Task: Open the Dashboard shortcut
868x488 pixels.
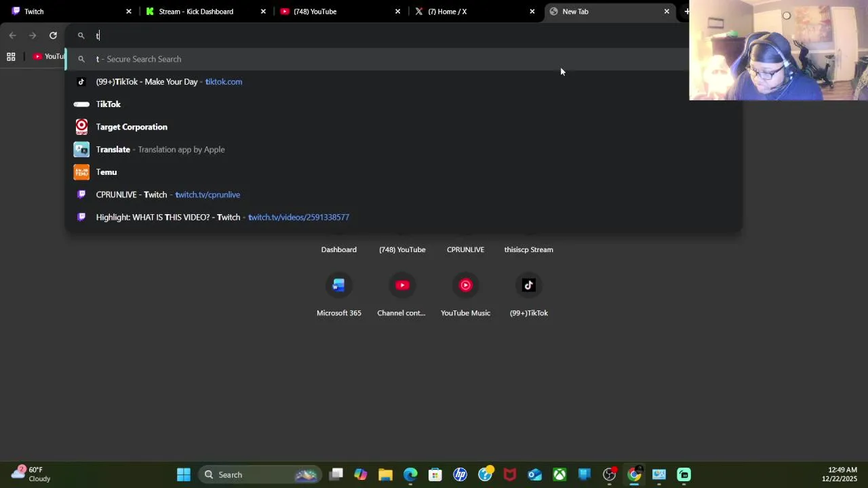Action: [338, 249]
